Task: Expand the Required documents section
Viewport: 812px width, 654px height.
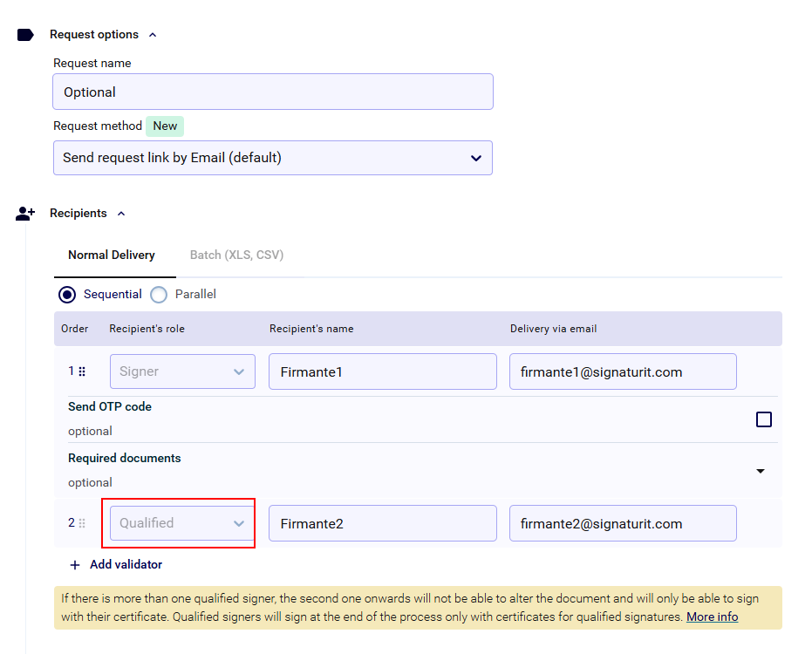Action: pos(760,471)
